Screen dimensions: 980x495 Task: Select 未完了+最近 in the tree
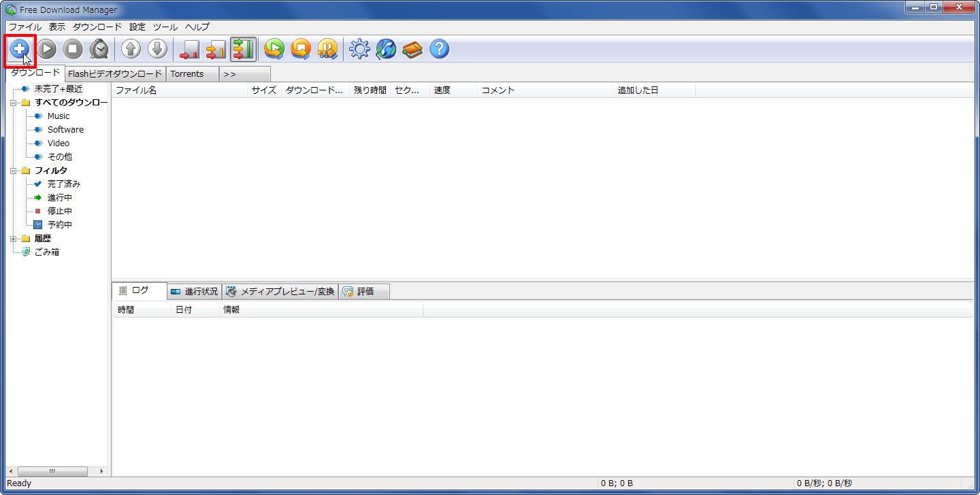point(59,88)
